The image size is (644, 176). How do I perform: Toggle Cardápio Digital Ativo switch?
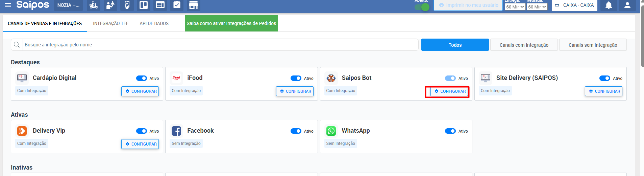pos(142,78)
